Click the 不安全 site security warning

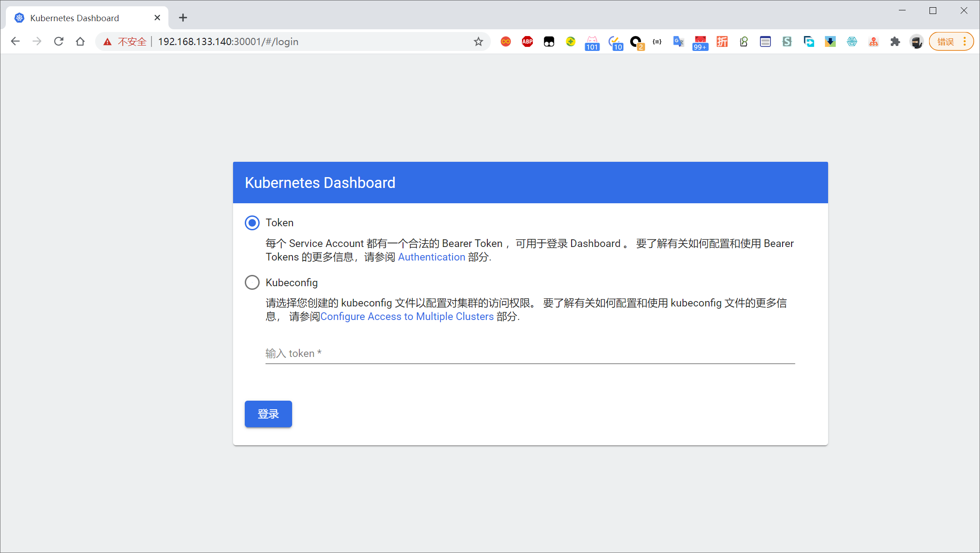click(125, 42)
